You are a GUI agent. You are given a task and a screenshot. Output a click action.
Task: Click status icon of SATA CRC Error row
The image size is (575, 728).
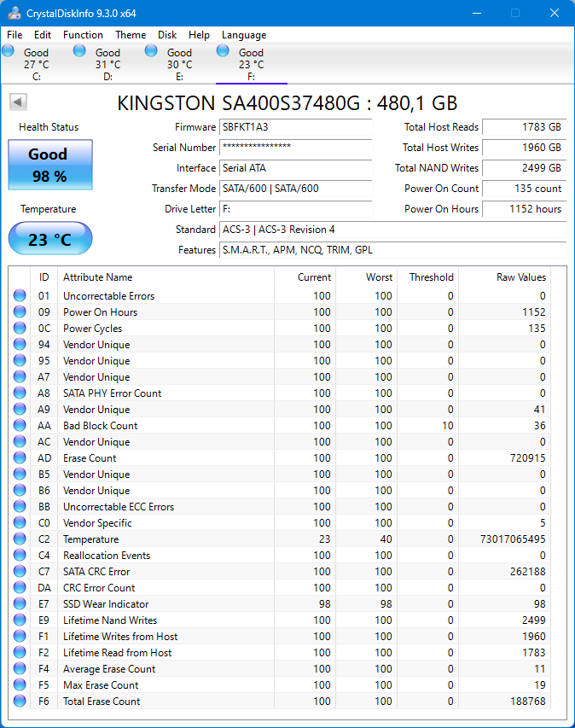point(20,572)
